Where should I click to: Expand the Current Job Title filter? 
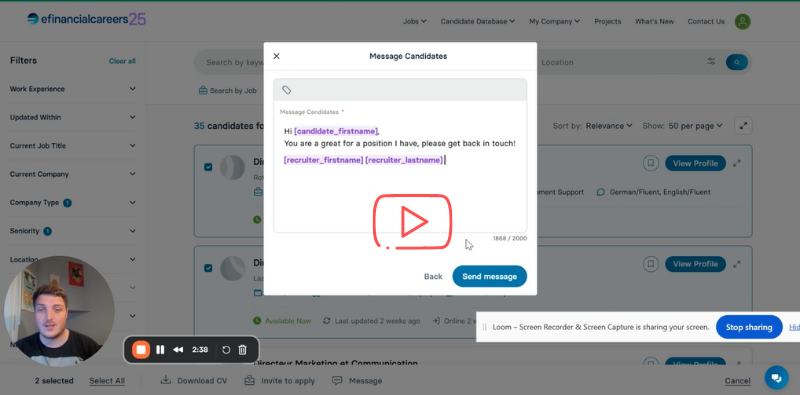73,146
